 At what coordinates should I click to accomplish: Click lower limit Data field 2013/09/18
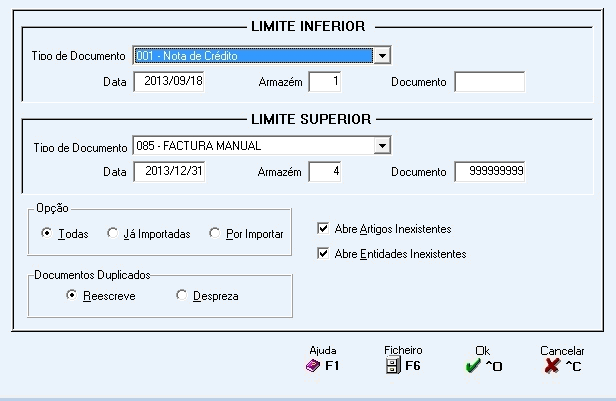pos(169,82)
